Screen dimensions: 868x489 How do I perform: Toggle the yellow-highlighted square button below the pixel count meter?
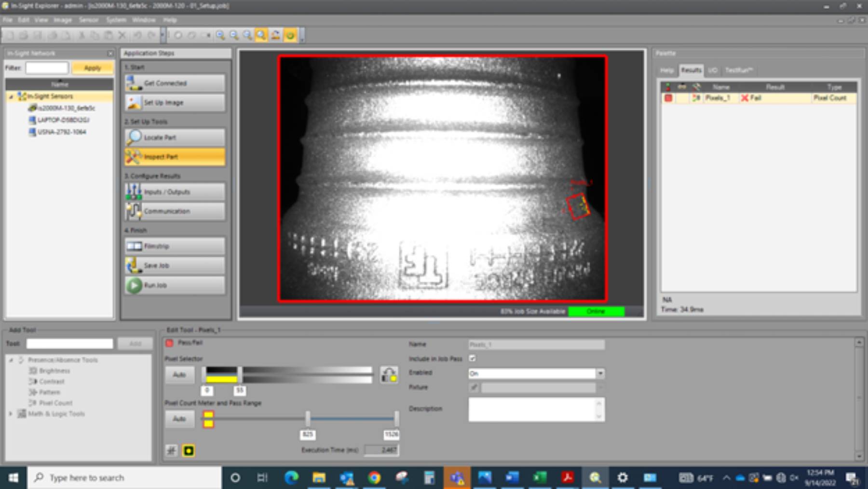pos(189,450)
